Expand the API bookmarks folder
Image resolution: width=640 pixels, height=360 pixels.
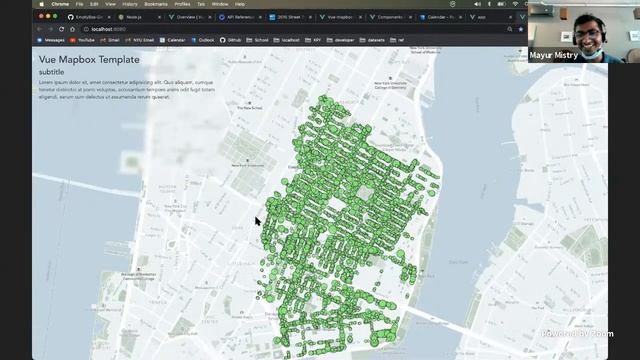[313, 40]
